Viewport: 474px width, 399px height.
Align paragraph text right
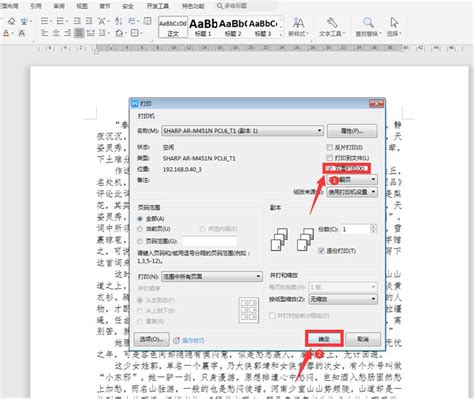click(68, 33)
